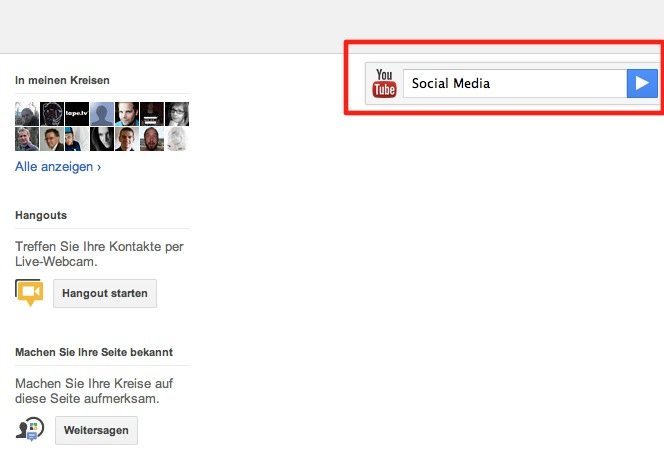This screenshot has width=664, height=453.
Task: Open the Alle anzeigen link
Action: point(58,167)
